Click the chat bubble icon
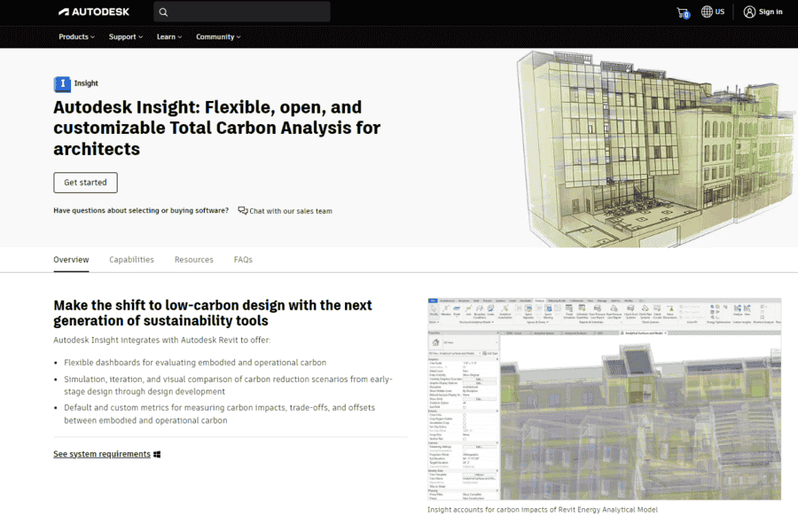798x532 pixels. coord(243,210)
